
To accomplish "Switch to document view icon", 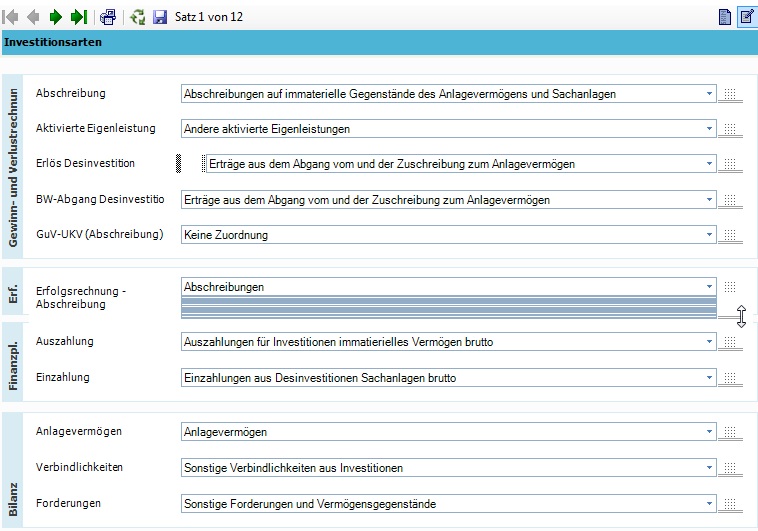I will pos(725,17).
